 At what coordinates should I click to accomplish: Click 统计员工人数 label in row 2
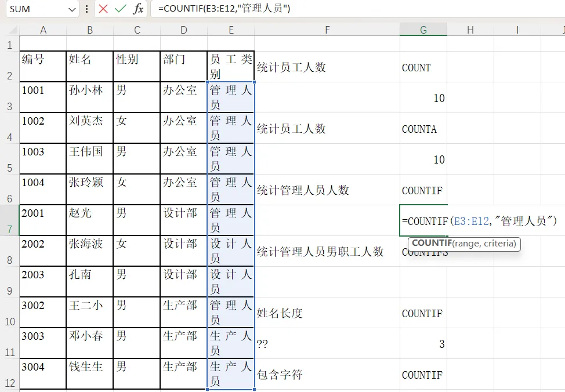291,67
